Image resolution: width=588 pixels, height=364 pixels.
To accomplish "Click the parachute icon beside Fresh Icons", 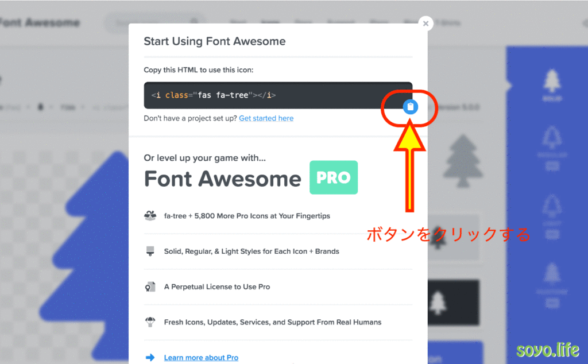I will (150, 322).
